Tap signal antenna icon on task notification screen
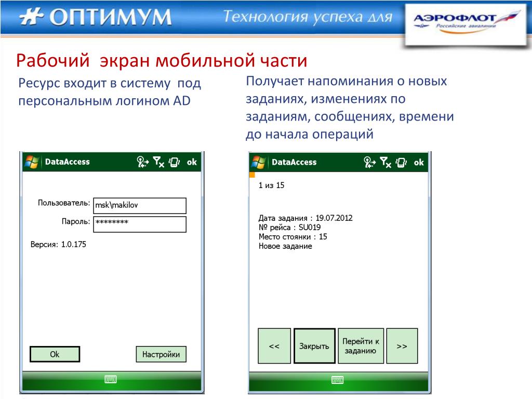This screenshot has width=532, height=399. pyautogui.click(x=385, y=162)
